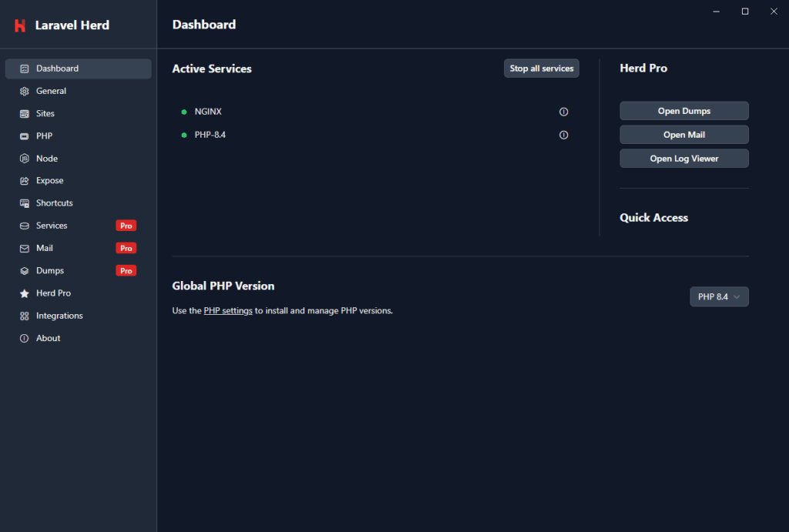Click the Pro badge next to Dumps
Viewport: 789px width, 532px height.
pyautogui.click(x=126, y=270)
